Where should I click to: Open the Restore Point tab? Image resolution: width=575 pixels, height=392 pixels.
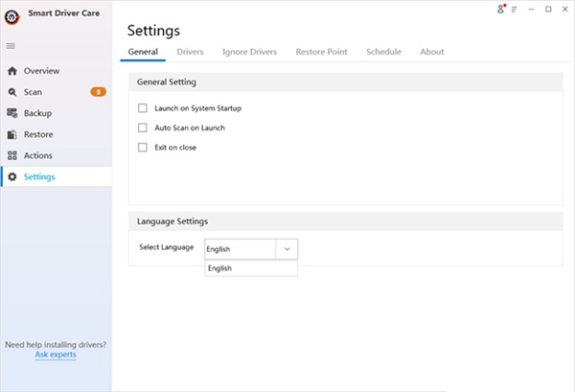[321, 51]
